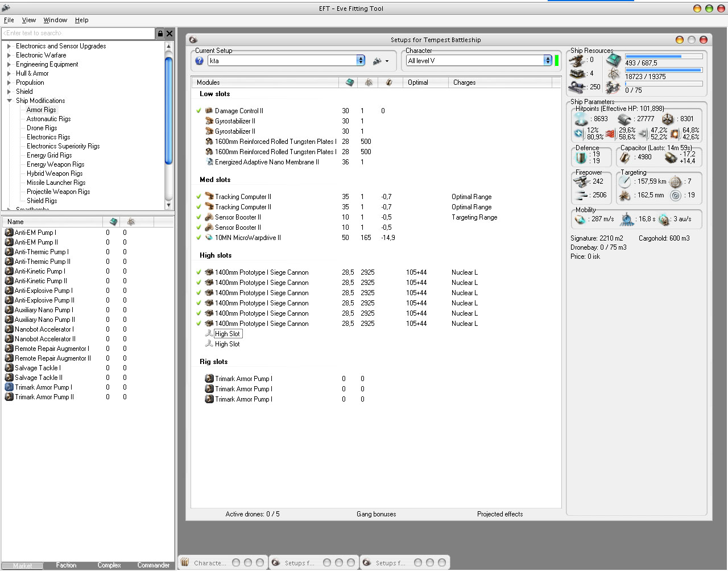Image resolution: width=728 pixels, height=571 pixels.
Task: Toggle Damage Control II active checkmark
Action: [198, 111]
